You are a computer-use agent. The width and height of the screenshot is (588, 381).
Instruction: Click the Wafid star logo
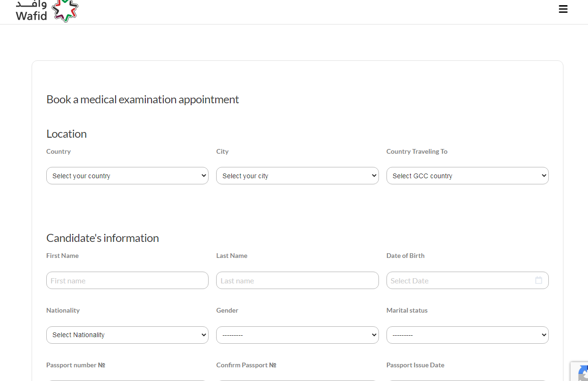pyautogui.click(x=65, y=10)
